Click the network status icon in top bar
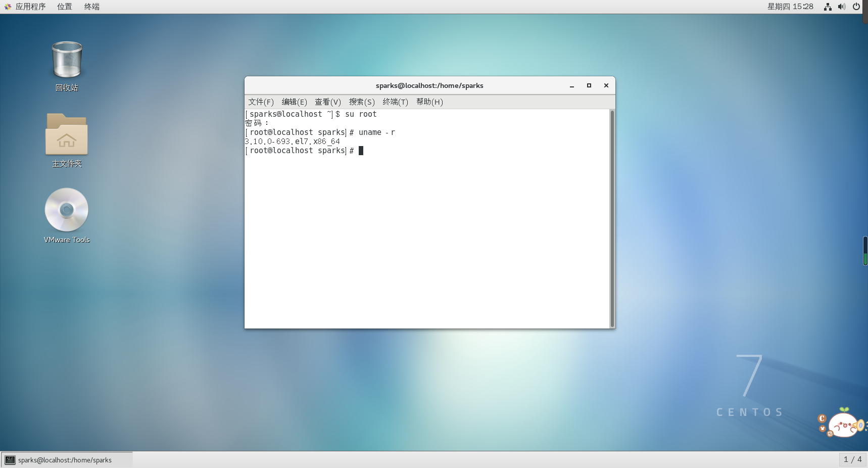Screen dimensions: 868x468 (x=828, y=7)
